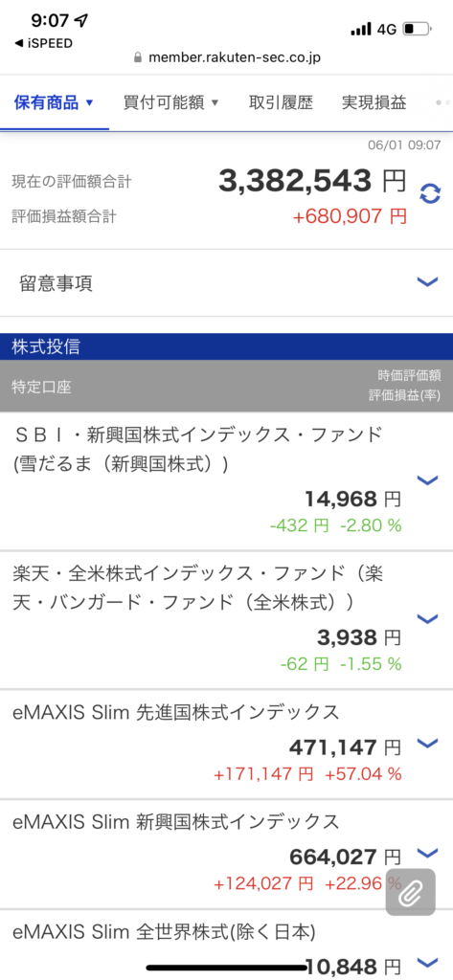The image size is (453, 980).
Task: Switch to 実現損益 tab
Action: coord(374,102)
